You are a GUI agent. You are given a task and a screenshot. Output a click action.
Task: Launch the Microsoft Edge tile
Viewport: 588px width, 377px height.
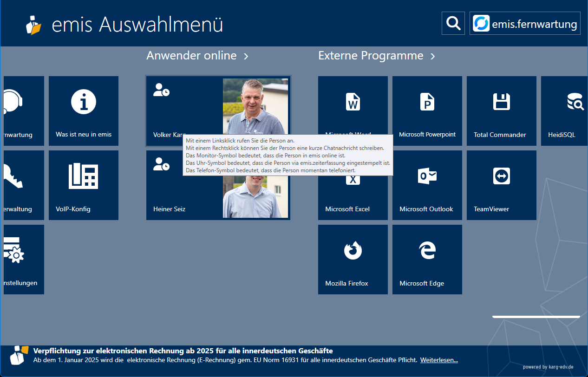coord(427,260)
